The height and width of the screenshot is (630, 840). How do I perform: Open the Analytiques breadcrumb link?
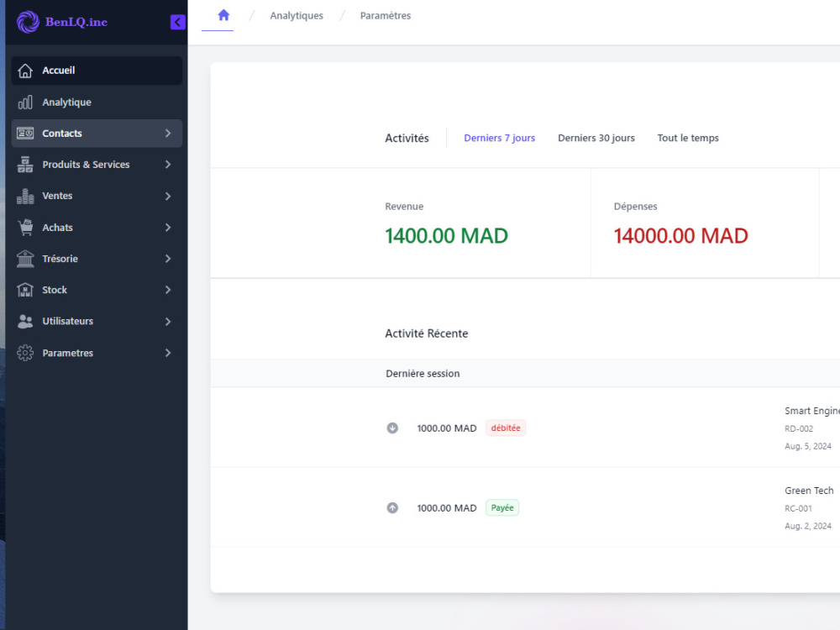(x=297, y=16)
